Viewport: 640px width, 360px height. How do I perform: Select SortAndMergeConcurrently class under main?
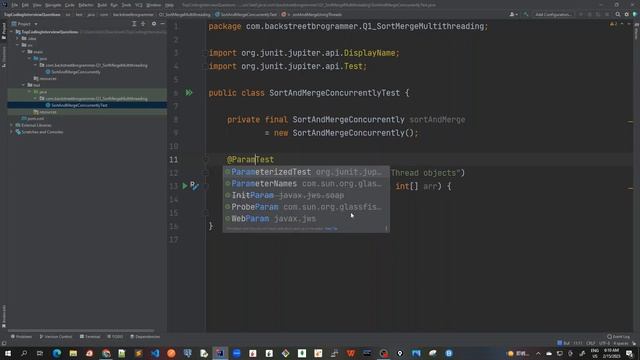point(73,72)
